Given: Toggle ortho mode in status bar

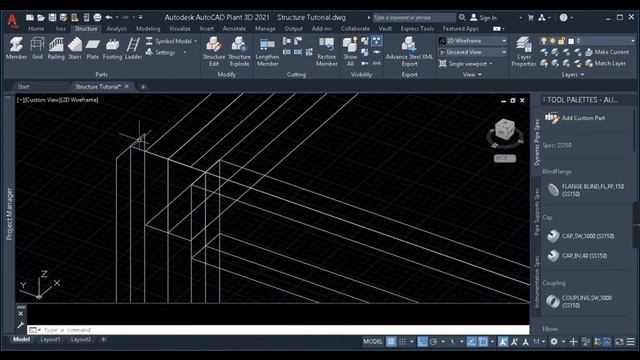Looking at the screenshot, I should pyautogui.click(x=422, y=342).
